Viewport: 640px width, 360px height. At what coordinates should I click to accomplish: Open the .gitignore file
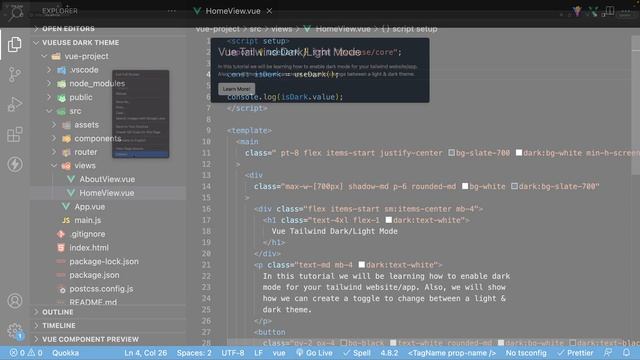click(88, 234)
